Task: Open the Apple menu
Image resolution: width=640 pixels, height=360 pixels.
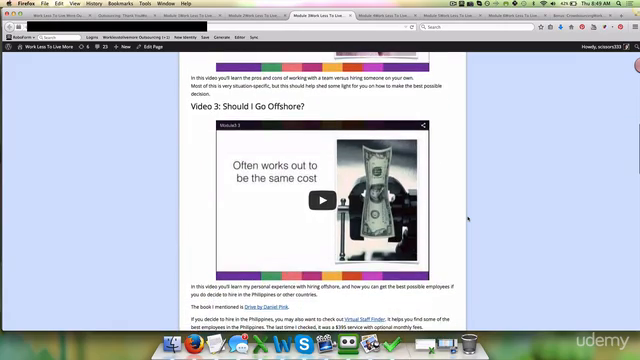Action: tap(9, 4)
